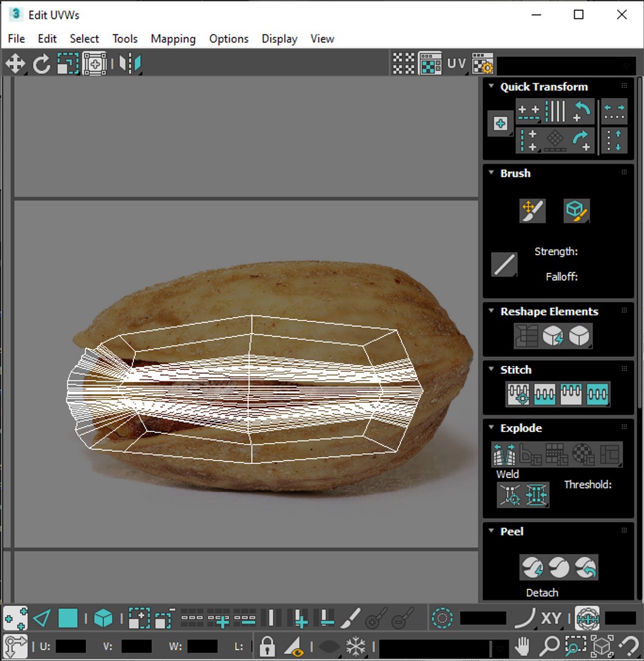The width and height of the screenshot is (644, 661).
Task: Open the UV coordinate plane dropdown
Action: click(x=457, y=64)
